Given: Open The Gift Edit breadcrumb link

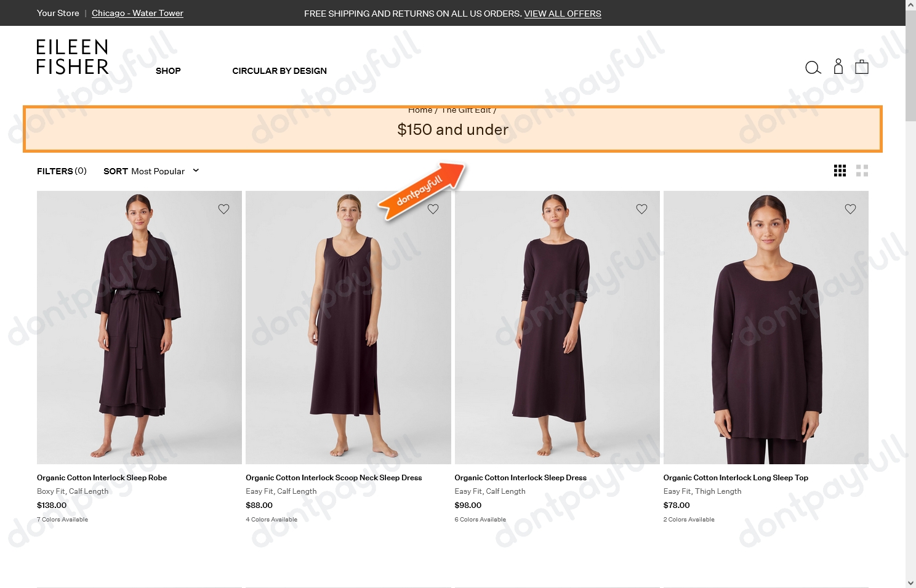Looking at the screenshot, I should click(466, 110).
